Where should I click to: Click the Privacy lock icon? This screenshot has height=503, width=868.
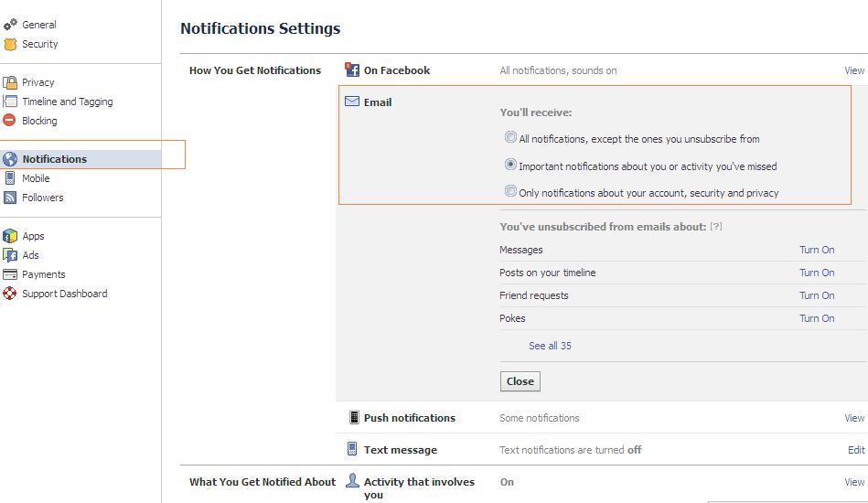click(x=10, y=82)
